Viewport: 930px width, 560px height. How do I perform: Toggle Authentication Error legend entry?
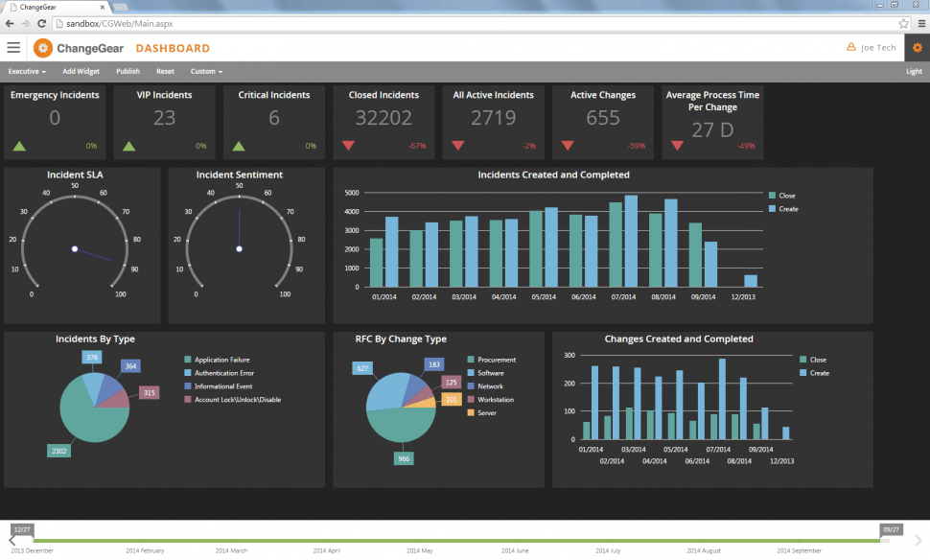(220, 373)
